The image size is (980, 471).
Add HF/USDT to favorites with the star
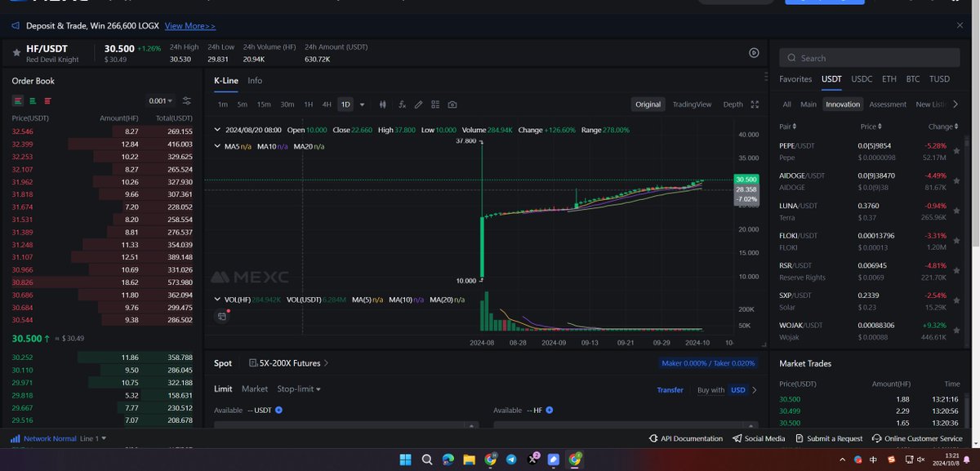click(16, 52)
